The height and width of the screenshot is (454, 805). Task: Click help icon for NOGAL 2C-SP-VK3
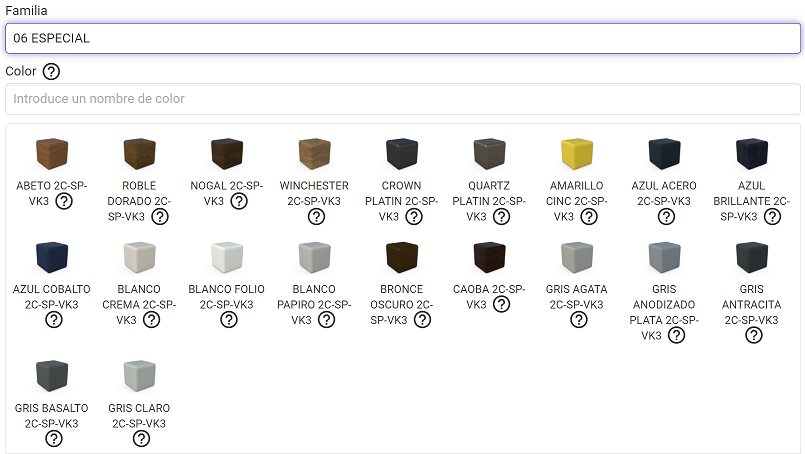[239, 201]
